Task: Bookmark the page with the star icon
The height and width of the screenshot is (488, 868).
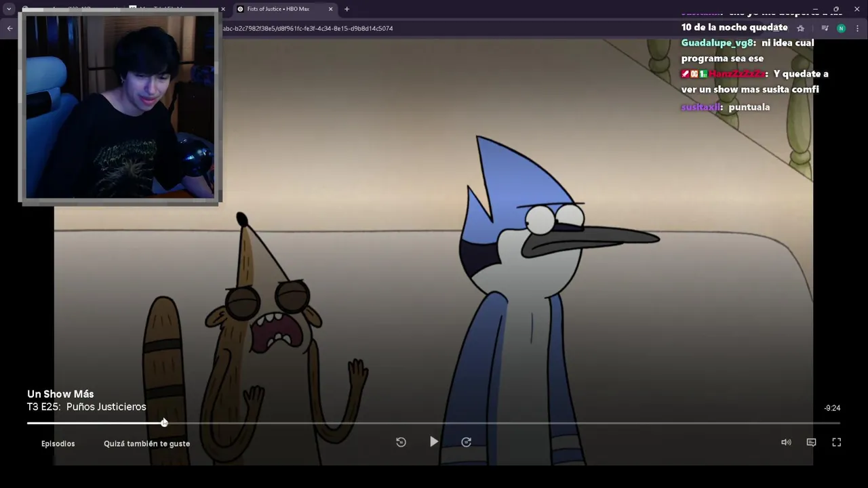Action: tap(801, 28)
